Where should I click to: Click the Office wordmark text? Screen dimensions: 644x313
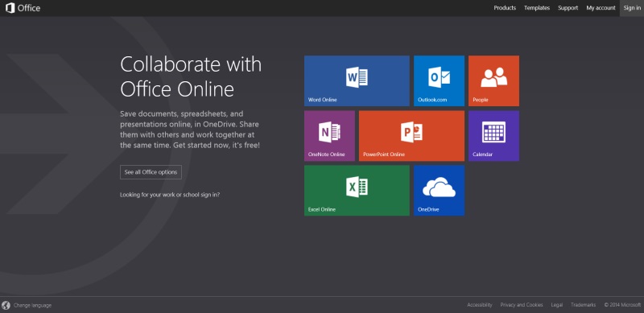(x=29, y=8)
